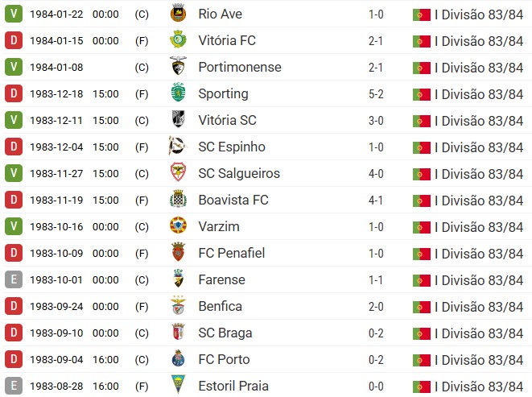The image size is (532, 397).
Task: Open the SC Espinho team link
Action: point(232,147)
